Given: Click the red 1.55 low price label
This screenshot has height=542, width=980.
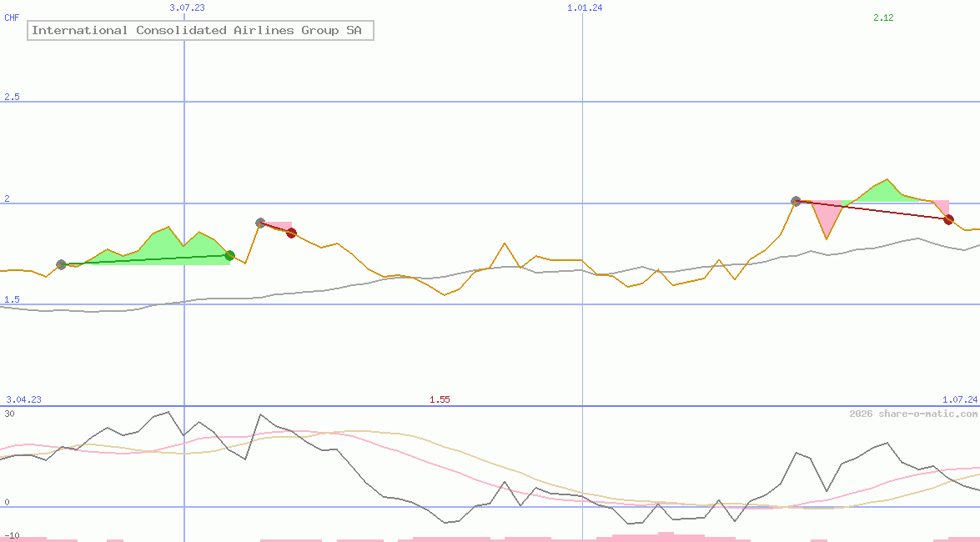Looking at the screenshot, I should pyautogui.click(x=440, y=399).
